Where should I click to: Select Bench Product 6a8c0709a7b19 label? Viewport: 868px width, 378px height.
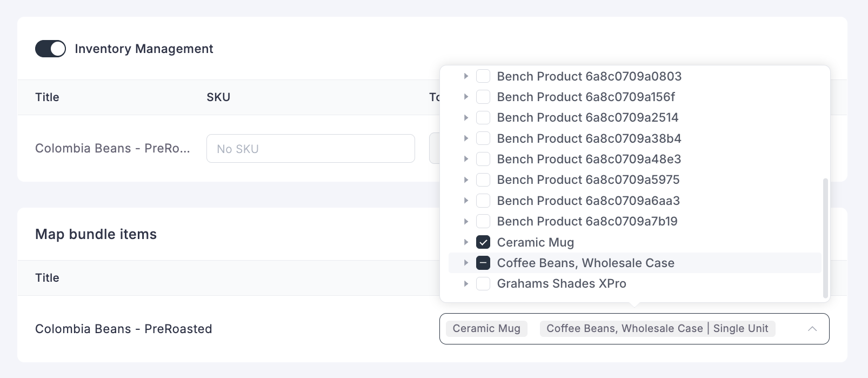tap(587, 221)
